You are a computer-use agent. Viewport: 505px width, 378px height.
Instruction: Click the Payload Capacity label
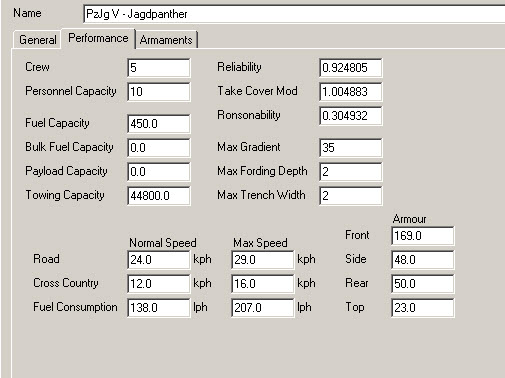[66, 171]
